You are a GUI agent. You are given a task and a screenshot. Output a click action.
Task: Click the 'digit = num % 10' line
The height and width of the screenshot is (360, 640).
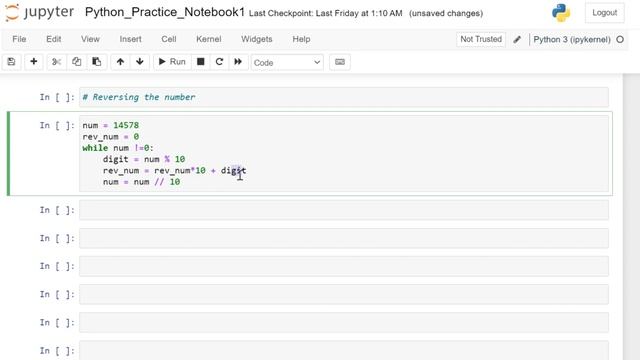pos(144,159)
